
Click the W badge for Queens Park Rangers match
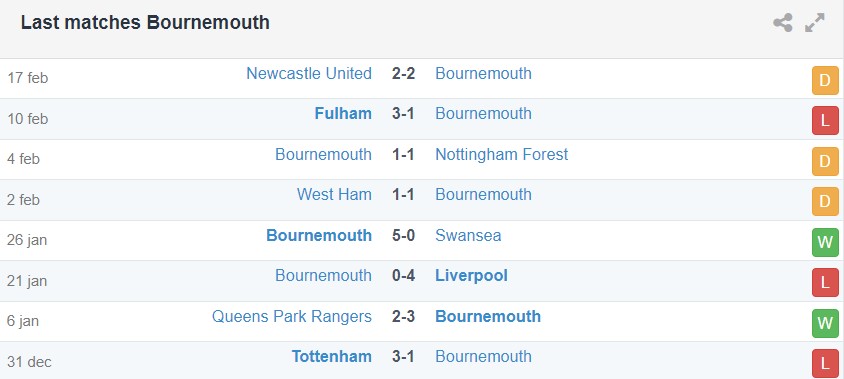click(825, 323)
